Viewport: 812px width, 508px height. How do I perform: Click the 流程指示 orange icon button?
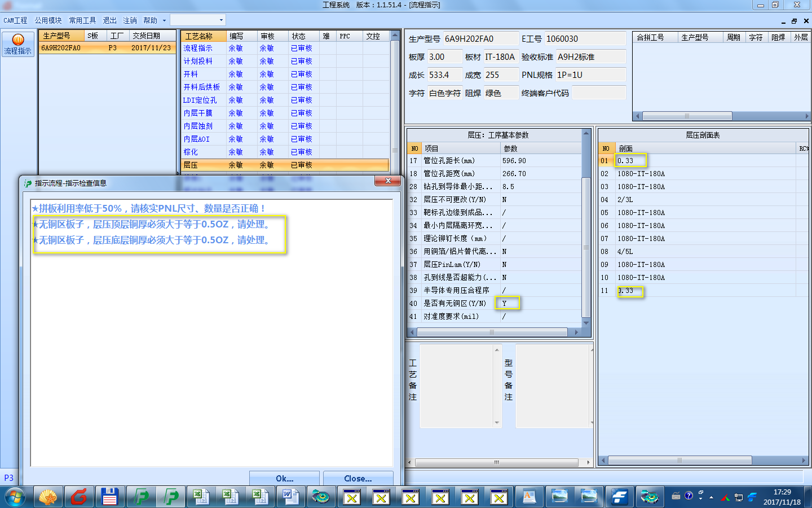tap(18, 44)
